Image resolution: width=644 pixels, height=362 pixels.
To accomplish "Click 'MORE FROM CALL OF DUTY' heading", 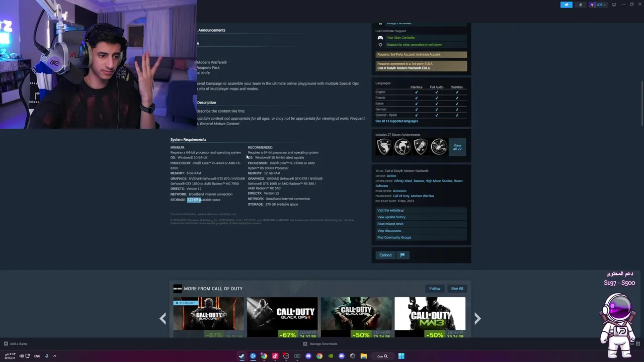I will pos(213,289).
